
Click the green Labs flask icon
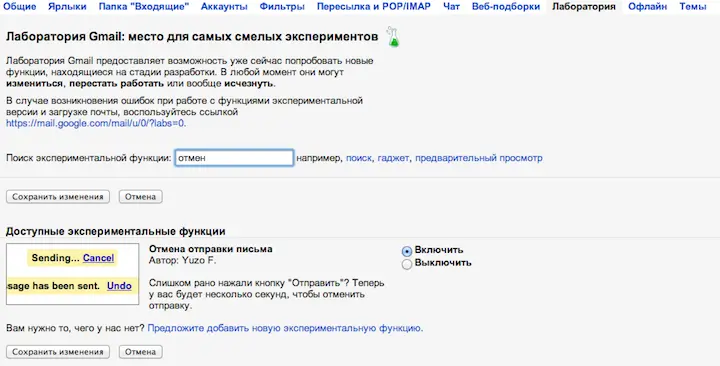(393, 37)
